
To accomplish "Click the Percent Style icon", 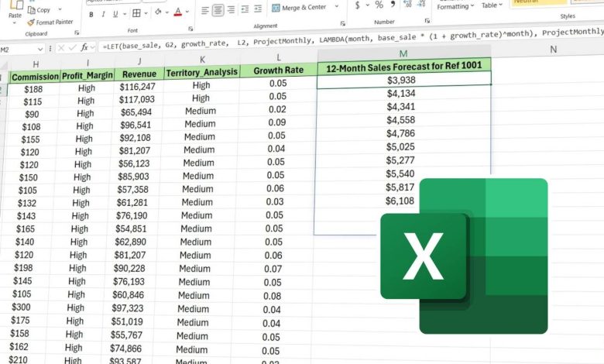I will 377,9.
